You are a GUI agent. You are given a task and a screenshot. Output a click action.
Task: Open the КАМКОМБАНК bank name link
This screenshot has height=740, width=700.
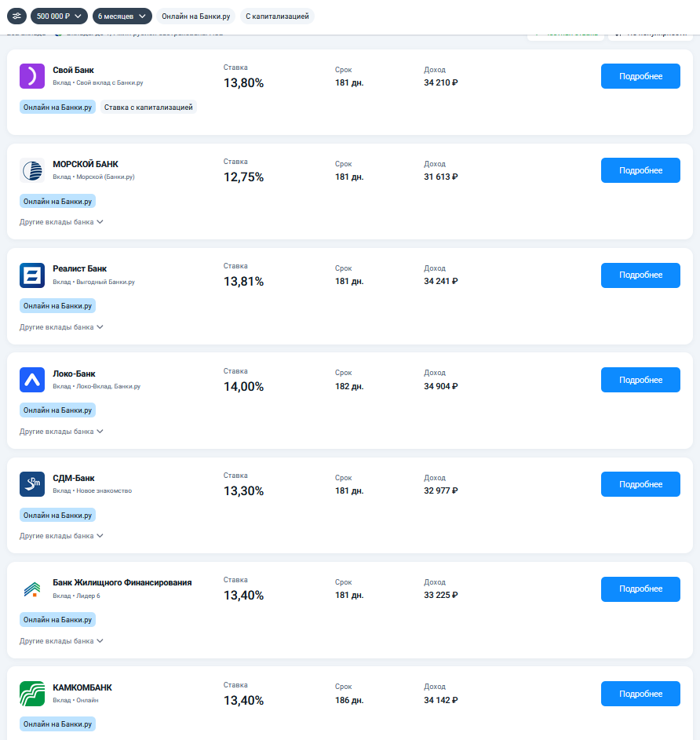[82, 687]
